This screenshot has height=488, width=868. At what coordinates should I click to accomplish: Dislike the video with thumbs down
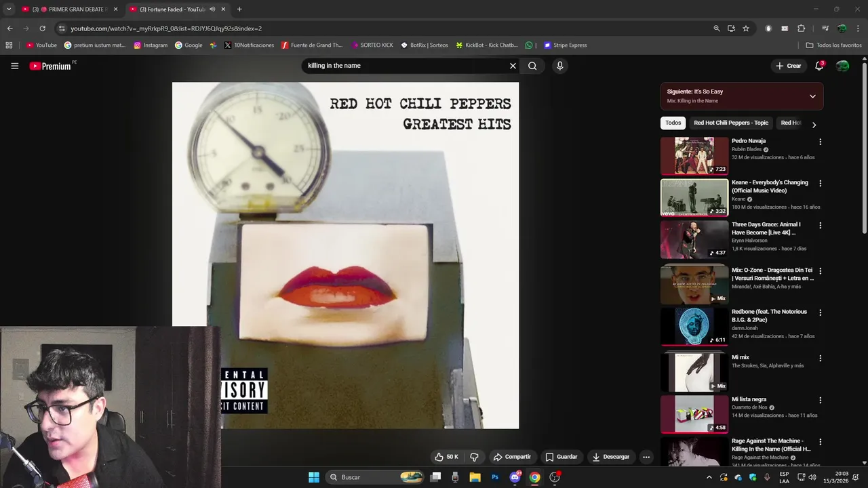point(474,457)
